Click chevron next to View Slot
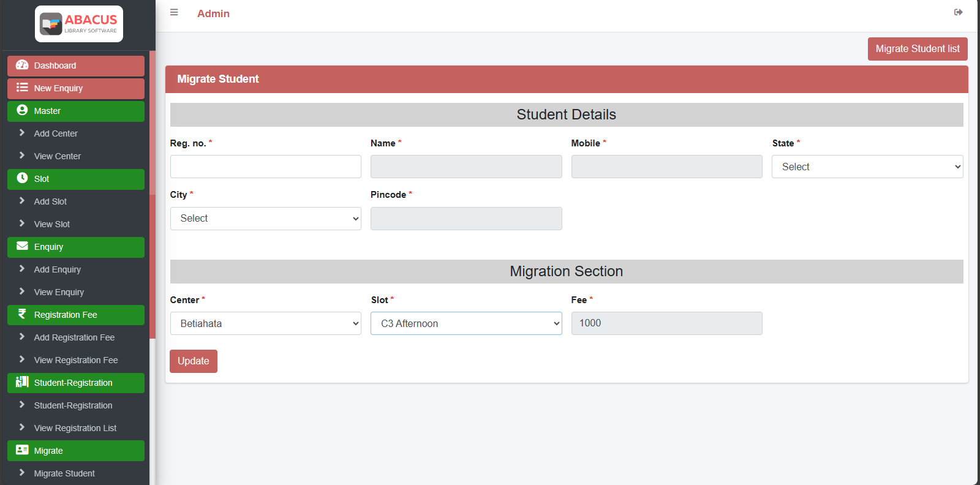This screenshot has width=980, height=485. tap(22, 224)
